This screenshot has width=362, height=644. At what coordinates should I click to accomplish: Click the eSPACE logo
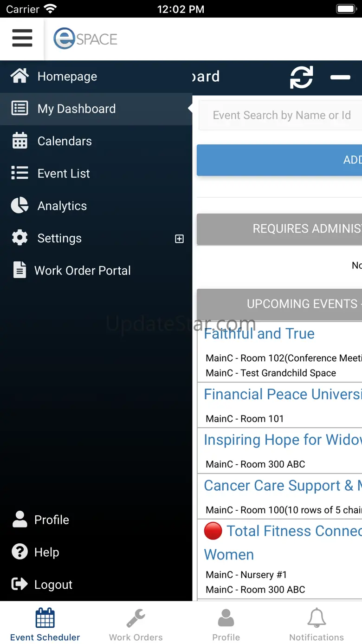(85, 39)
